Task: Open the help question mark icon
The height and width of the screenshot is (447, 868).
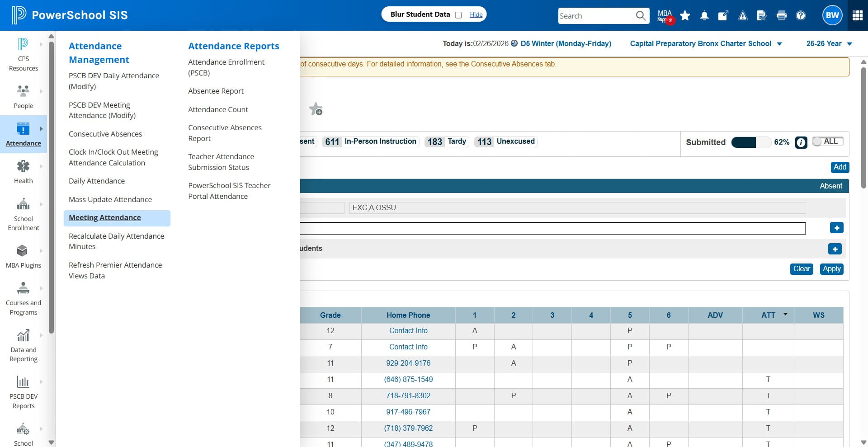Action: pyautogui.click(x=801, y=16)
